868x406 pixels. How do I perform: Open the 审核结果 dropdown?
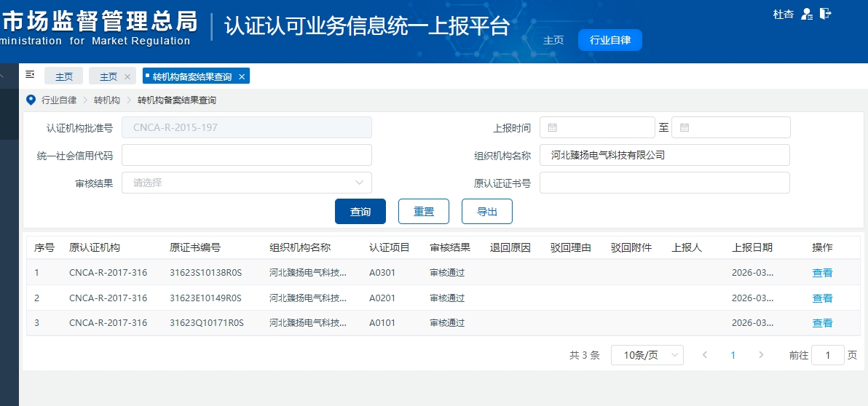(247, 183)
